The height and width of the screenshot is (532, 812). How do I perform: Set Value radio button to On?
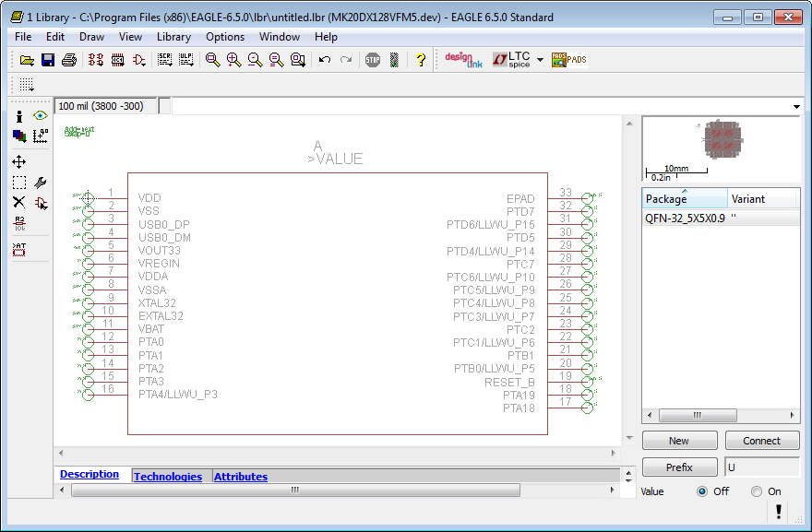point(757,491)
